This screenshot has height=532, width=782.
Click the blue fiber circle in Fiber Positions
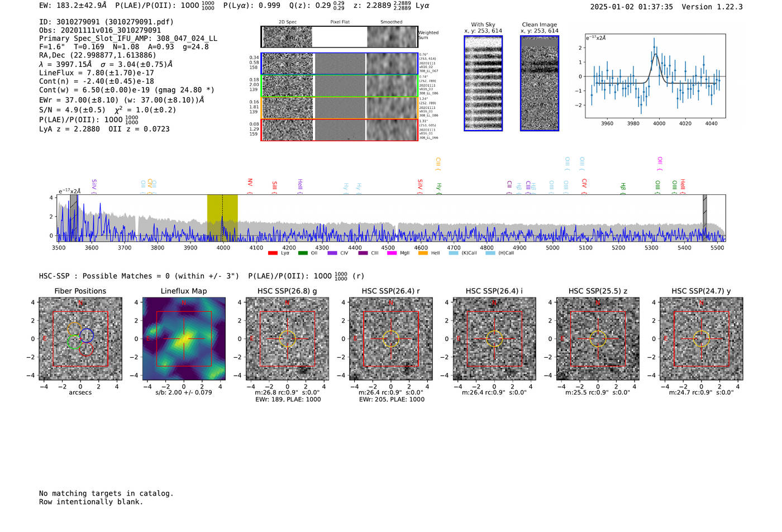click(x=87, y=336)
